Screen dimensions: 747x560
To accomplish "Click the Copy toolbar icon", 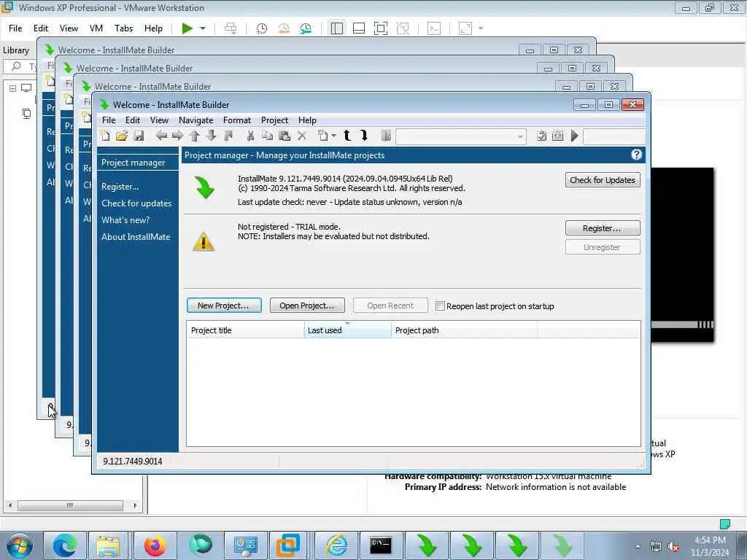I will (x=267, y=136).
